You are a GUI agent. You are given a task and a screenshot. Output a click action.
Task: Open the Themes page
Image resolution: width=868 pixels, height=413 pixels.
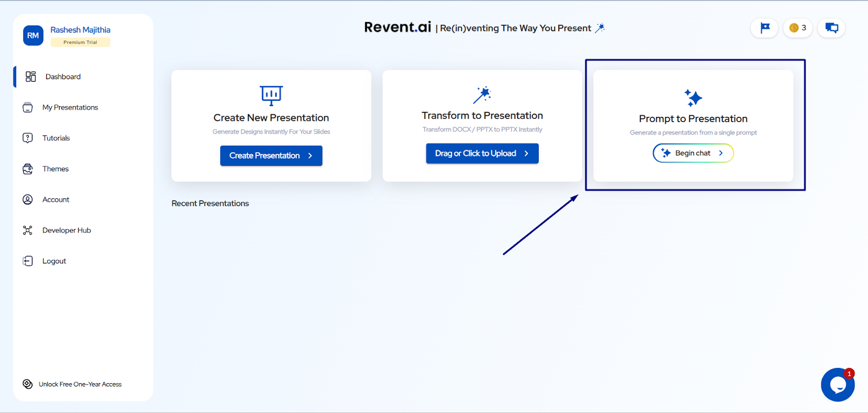coord(55,169)
